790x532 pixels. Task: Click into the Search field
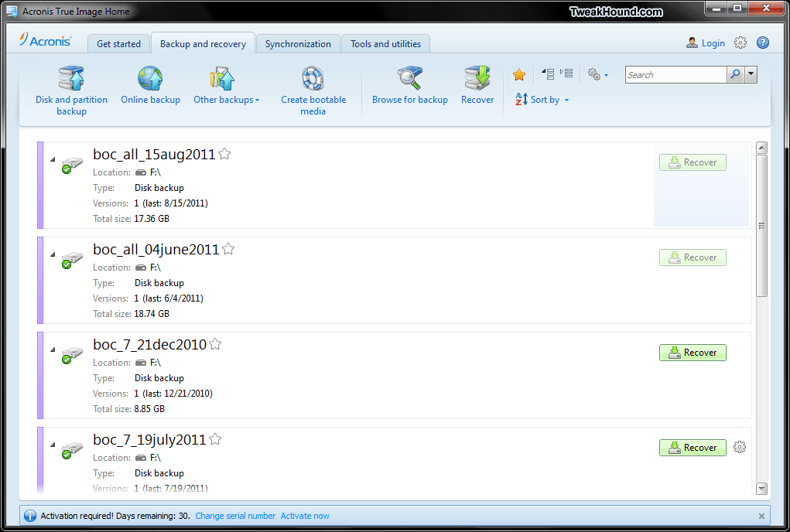675,74
